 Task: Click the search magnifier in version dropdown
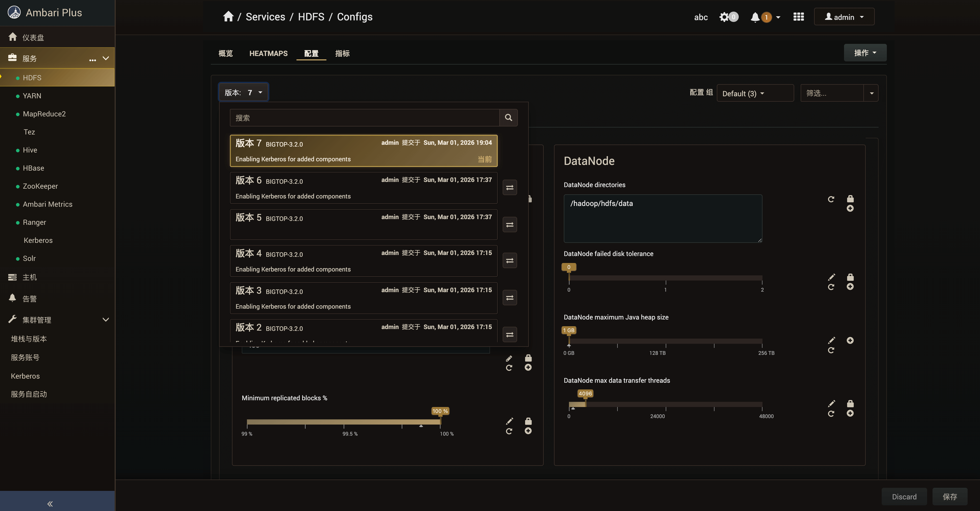508,118
